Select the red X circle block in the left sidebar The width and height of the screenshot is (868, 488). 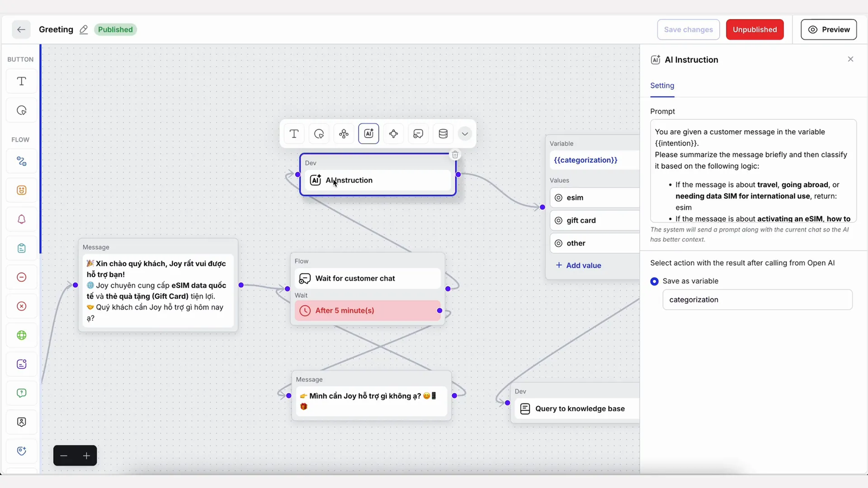pos(22,306)
